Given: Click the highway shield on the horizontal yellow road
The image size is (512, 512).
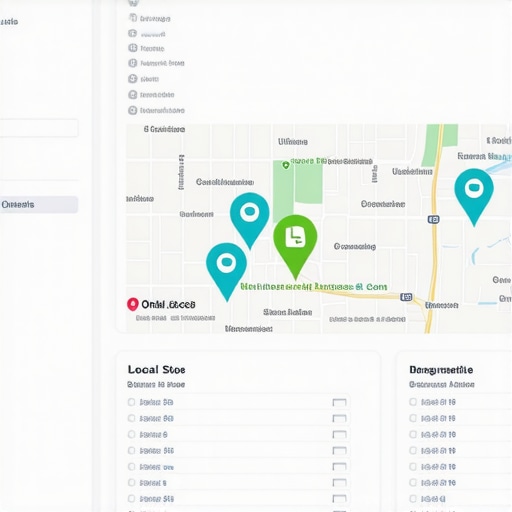Looking at the screenshot, I should [406, 297].
